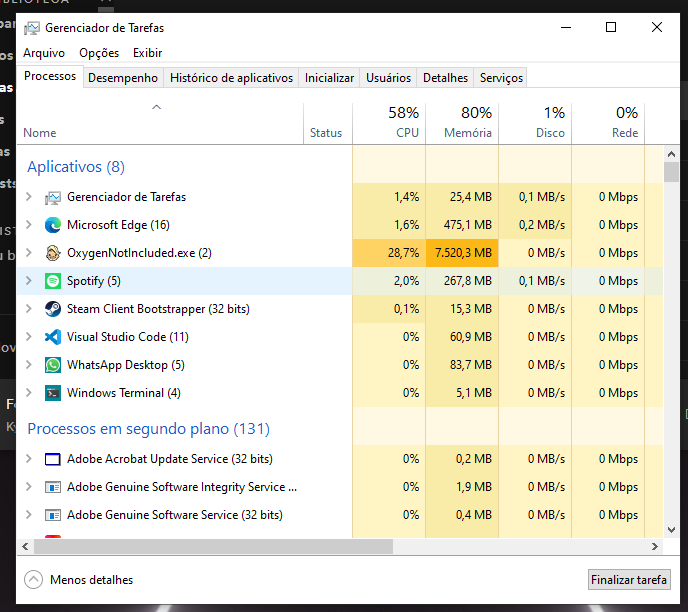The height and width of the screenshot is (612, 688).
Task: Click the horizontal scrollbar left arrow
Action: (x=25, y=547)
